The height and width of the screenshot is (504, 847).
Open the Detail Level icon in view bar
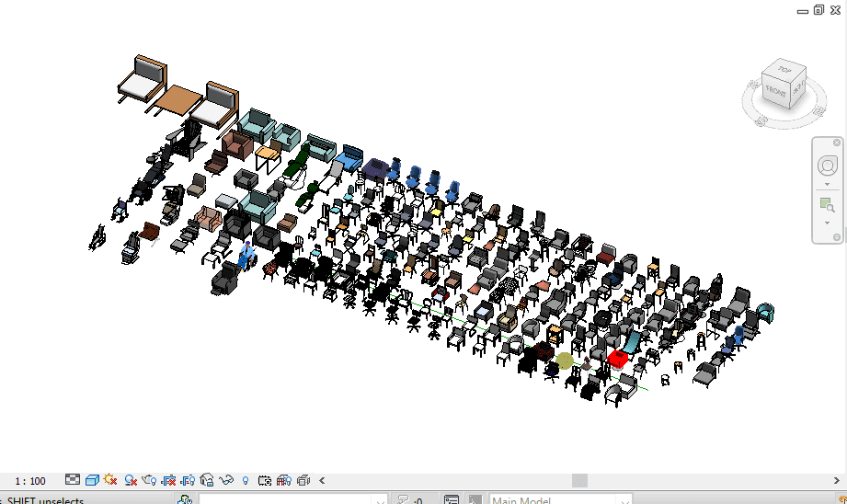(74, 480)
